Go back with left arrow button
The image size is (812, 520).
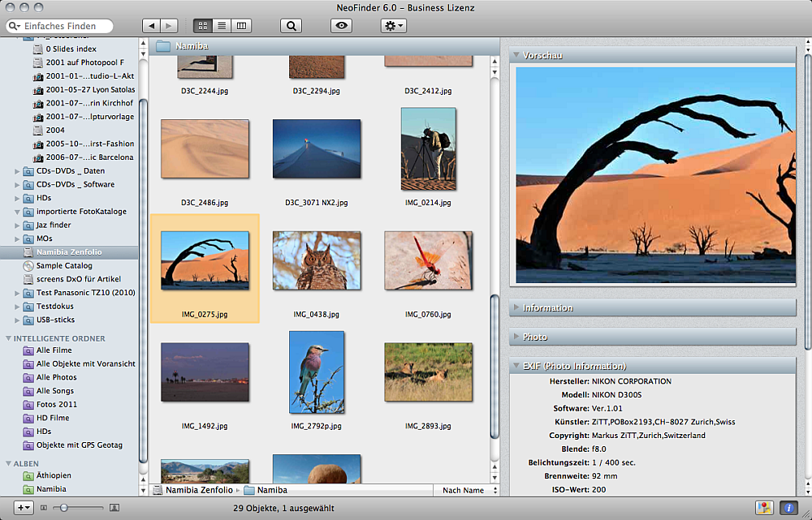151,26
